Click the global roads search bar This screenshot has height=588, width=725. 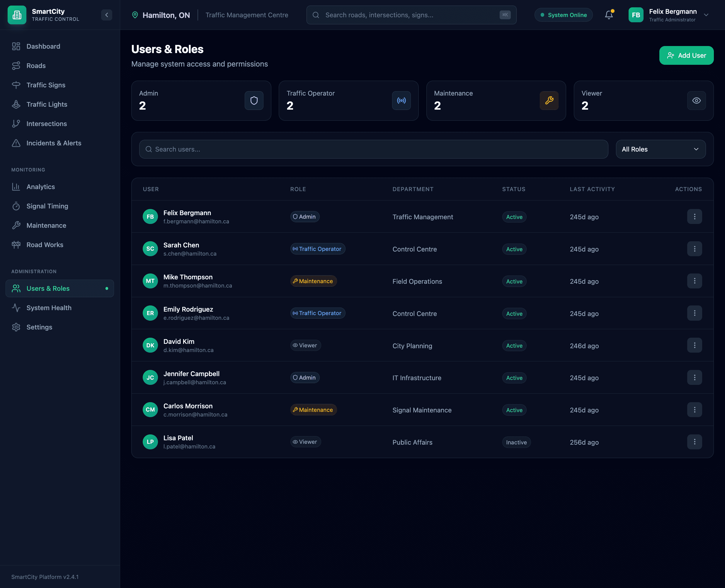pyautogui.click(x=411, y=15)
